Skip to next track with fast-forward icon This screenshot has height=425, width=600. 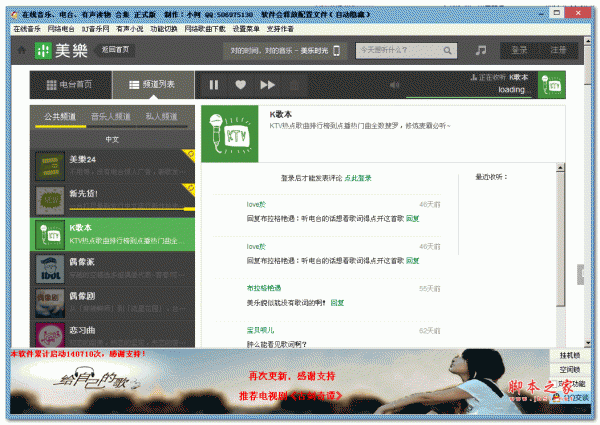(267, 85)
